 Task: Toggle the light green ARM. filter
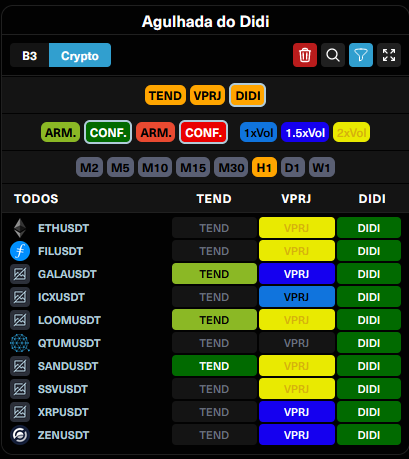click(60, 132)
